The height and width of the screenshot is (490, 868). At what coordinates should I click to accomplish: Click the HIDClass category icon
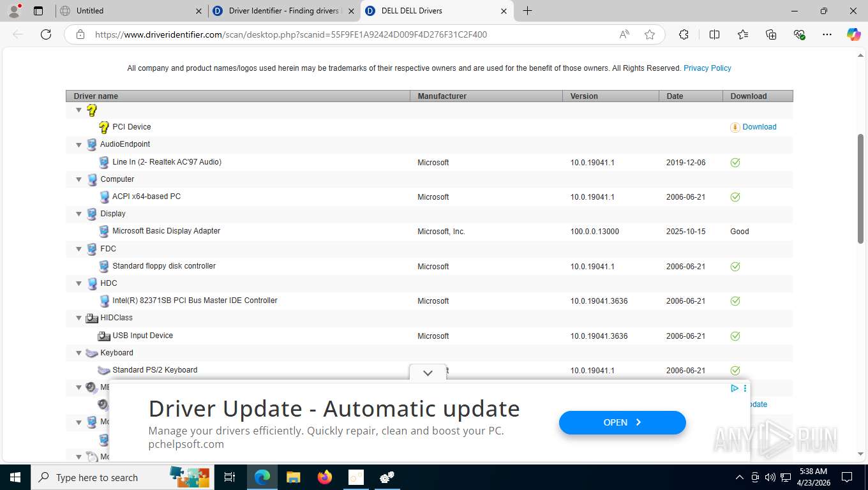pyautogui.click(x=92, y=318)
